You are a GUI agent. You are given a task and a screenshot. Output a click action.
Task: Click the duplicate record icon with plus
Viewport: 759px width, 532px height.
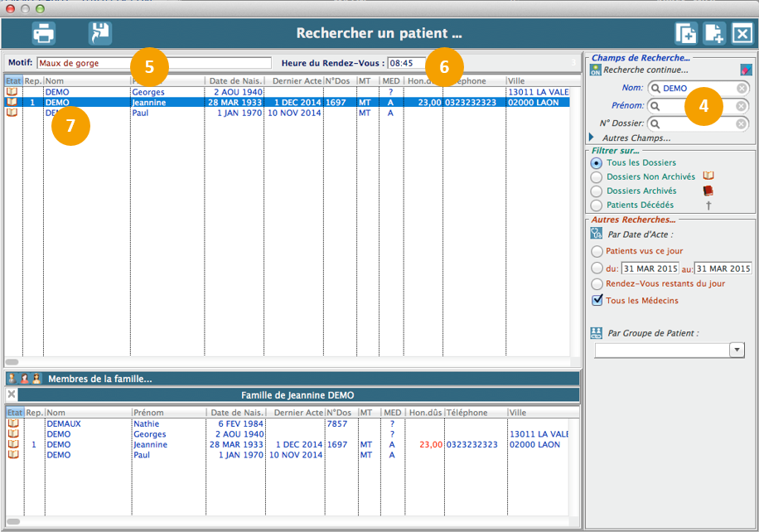(685, 33)
